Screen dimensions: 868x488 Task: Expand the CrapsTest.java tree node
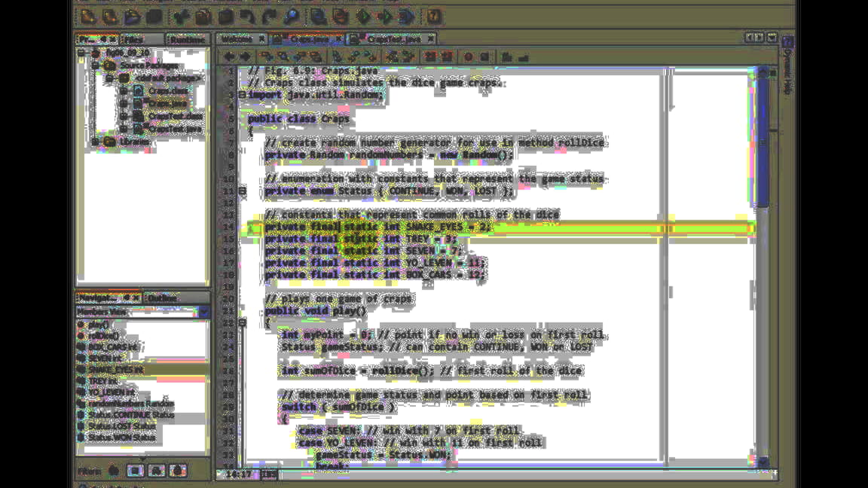click(124, 128)
